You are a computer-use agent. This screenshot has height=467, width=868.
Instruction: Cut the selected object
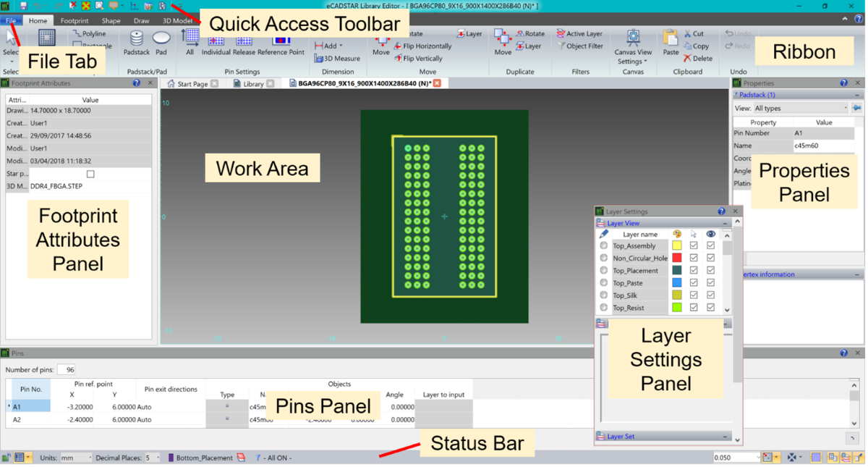694,33
